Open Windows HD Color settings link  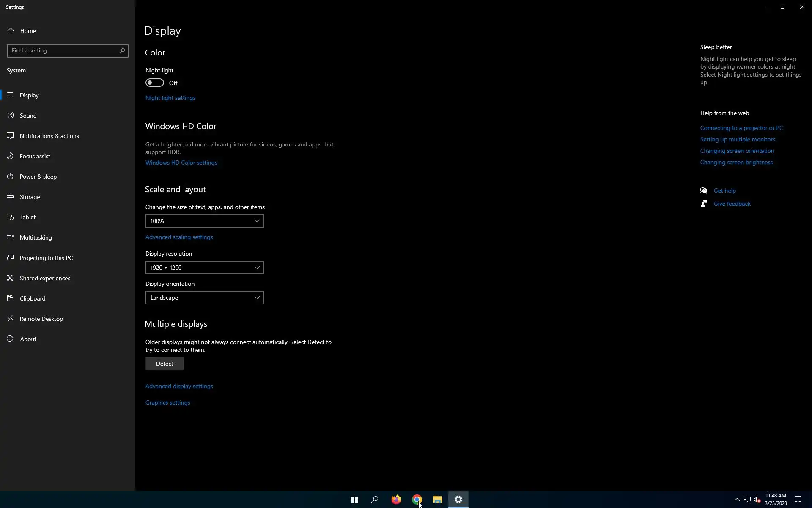181,163
